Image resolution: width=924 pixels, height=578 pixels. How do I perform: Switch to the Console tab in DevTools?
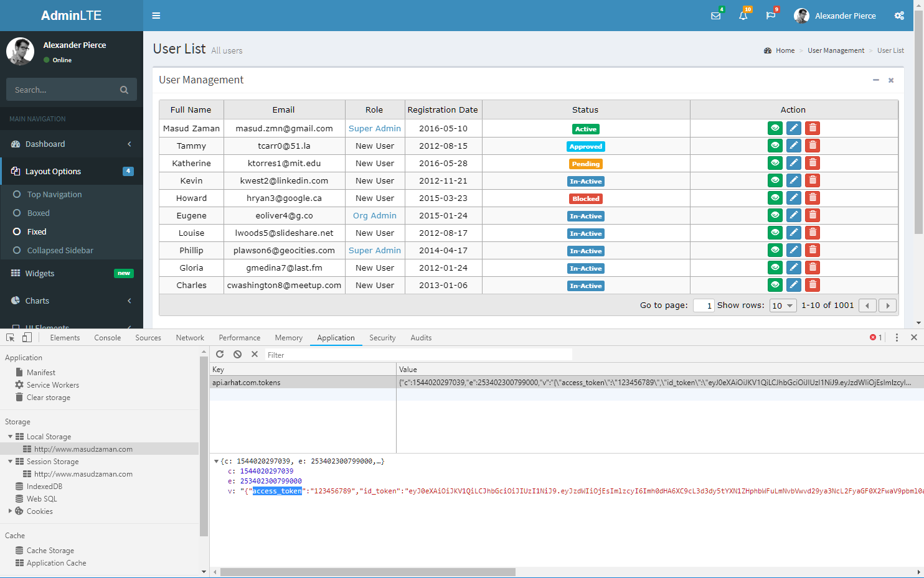pos(108,338)
